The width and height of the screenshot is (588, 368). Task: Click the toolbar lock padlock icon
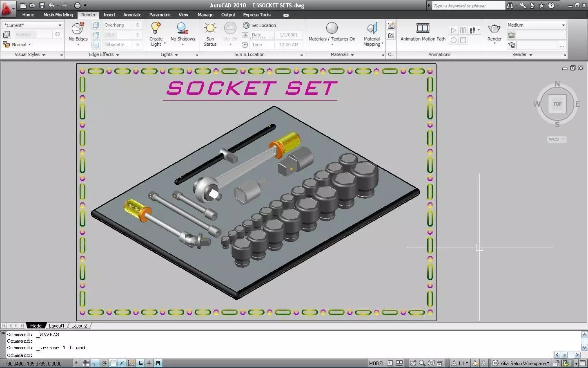556,363
